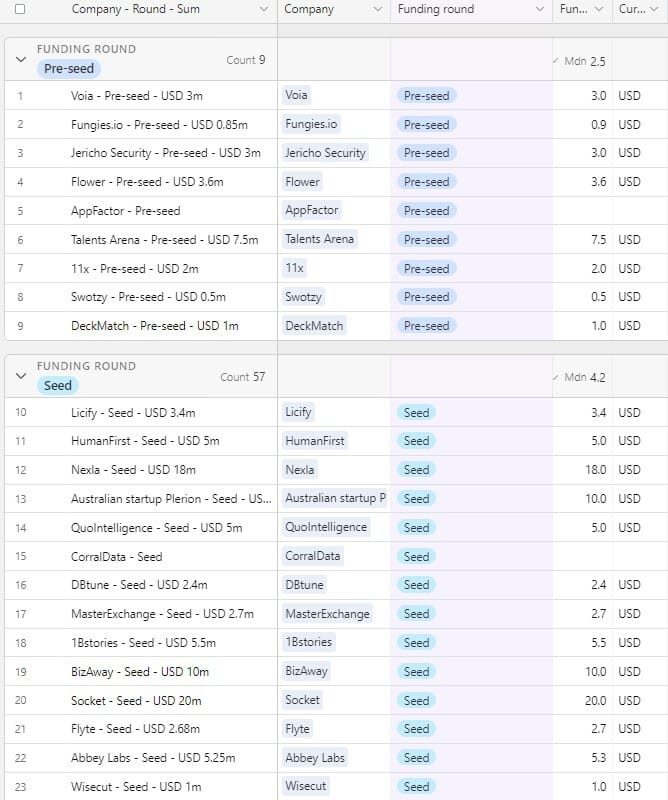Tick the select-all checkbox in header
Viewport: 668px width, 800px height.
coord(20,9)
